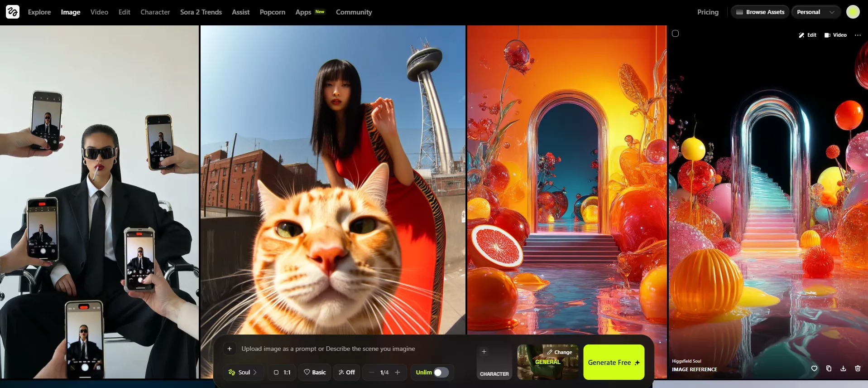Copy the glass arch image
The height and width of the screenshot is (388, 868).
(829, 369)
